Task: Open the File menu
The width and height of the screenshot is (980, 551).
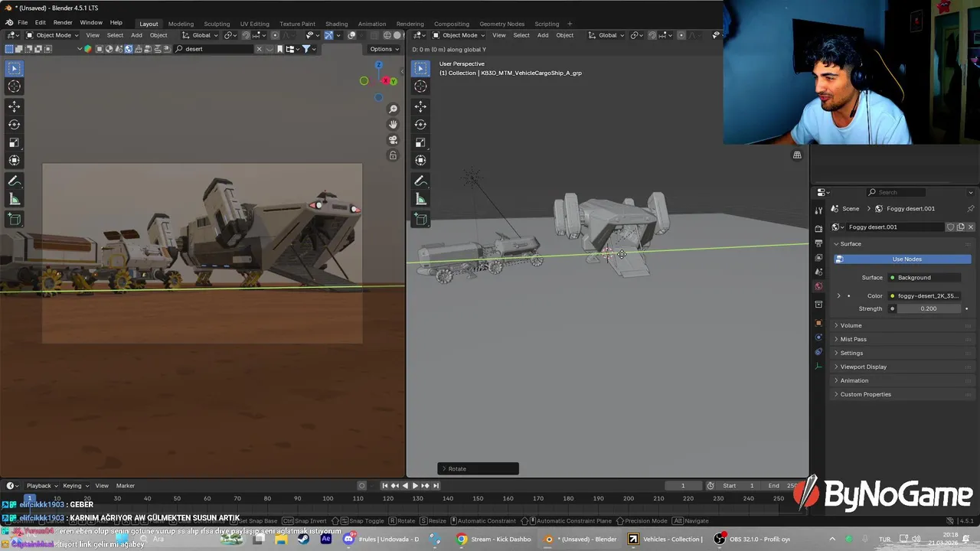Action: 23,23
